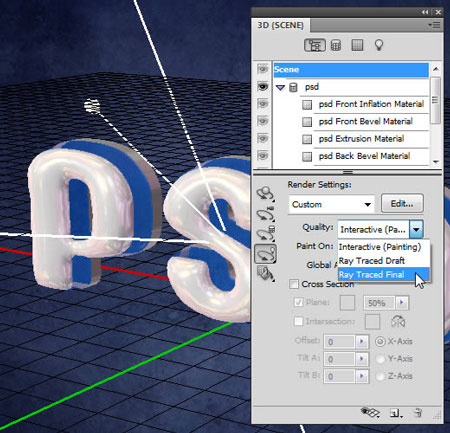
Task: Filter by materials icon
Action: pyautogui.click(x=357, y=45)
